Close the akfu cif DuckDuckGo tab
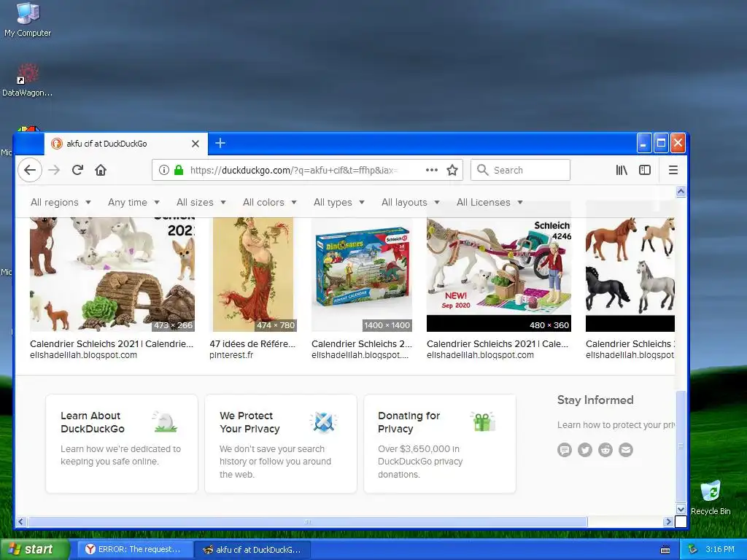Screen dimensions: 747x560 196,144
